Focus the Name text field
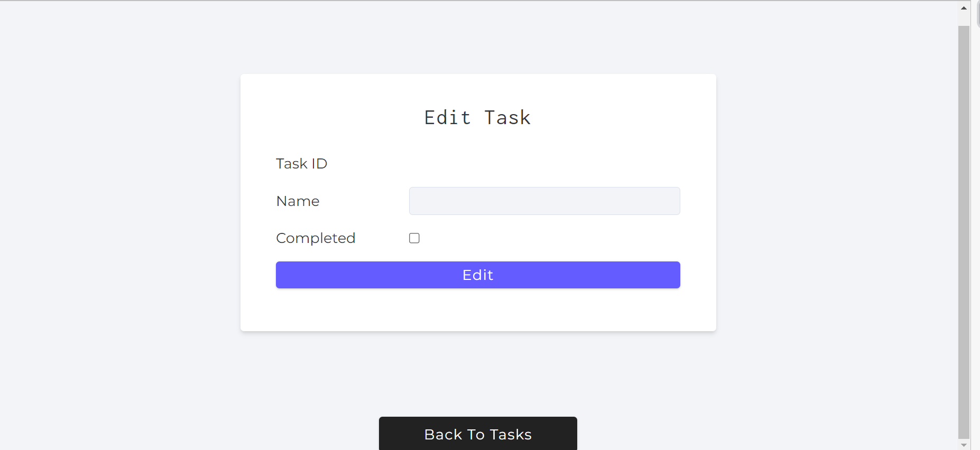Screen dimensions: 980x450 [544, 201]
